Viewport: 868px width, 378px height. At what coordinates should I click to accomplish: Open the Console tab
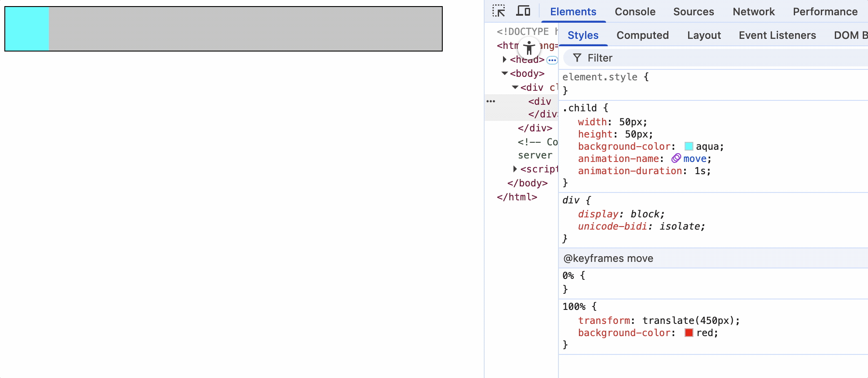(x=635, y=12)
